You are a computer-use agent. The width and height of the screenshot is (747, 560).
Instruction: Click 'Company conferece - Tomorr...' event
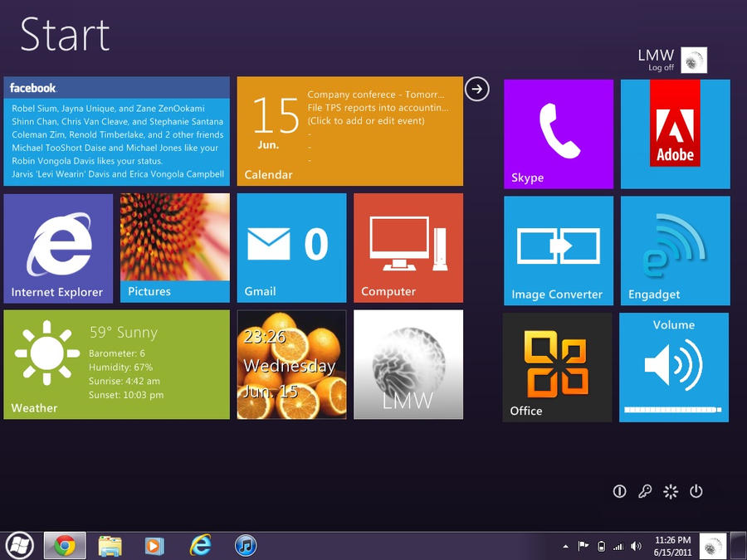[375, 95]
